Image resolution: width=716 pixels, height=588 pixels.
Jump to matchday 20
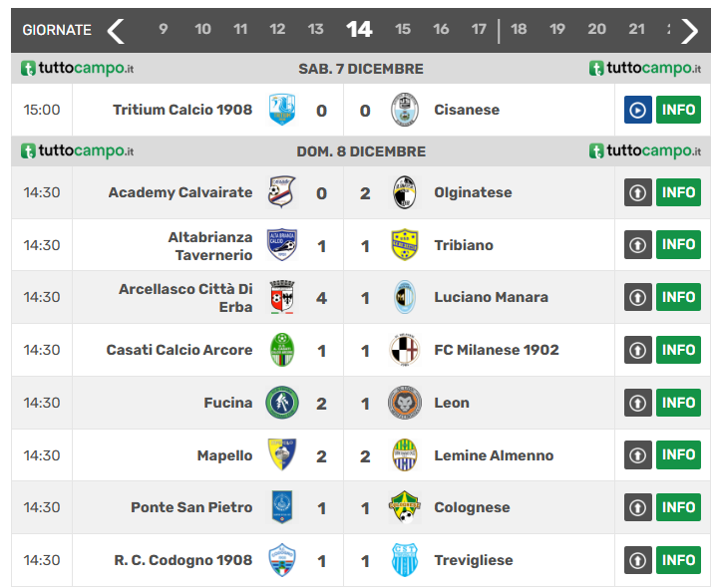(596, 30)
